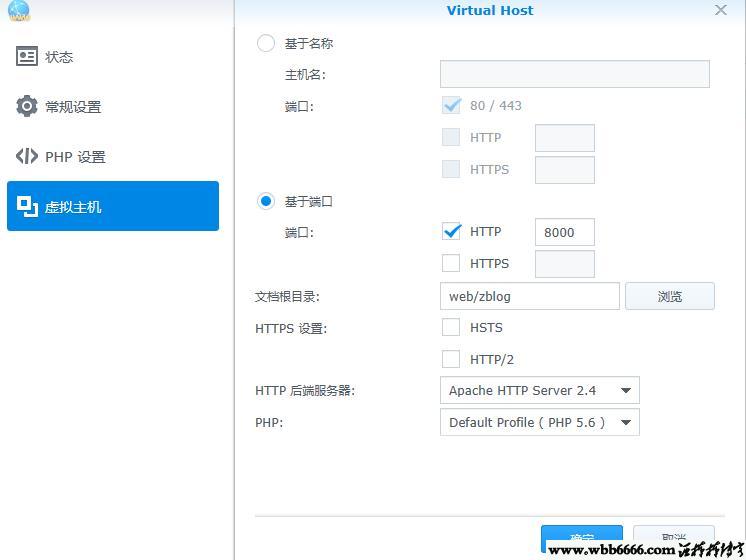Enable the port-based HTTPS checkbox
The width and height of the screenshot is (746, 560).
click(451, 263)
